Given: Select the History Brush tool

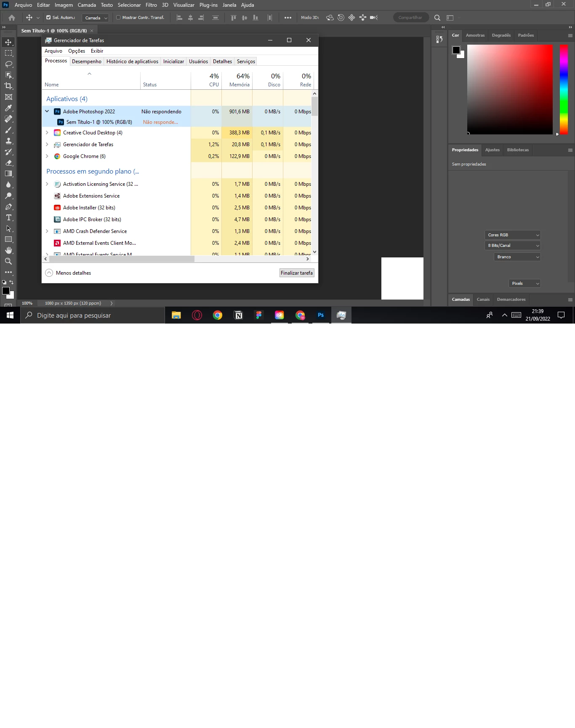Looking at the screenshot, I should pyautogui.click(x=8, y=152).
